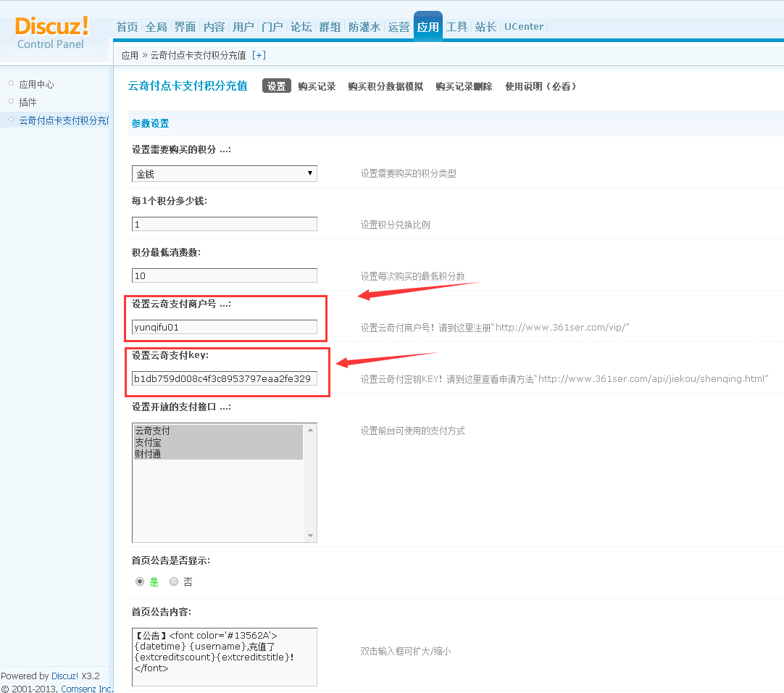Image resolution: width=784 pixels, height=693 pixels.
Task: Open the 用户 top menu
Action: (x=243, y=27)
